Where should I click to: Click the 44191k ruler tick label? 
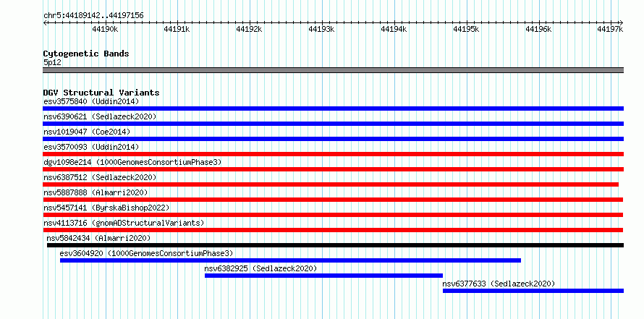click(177, 29)
